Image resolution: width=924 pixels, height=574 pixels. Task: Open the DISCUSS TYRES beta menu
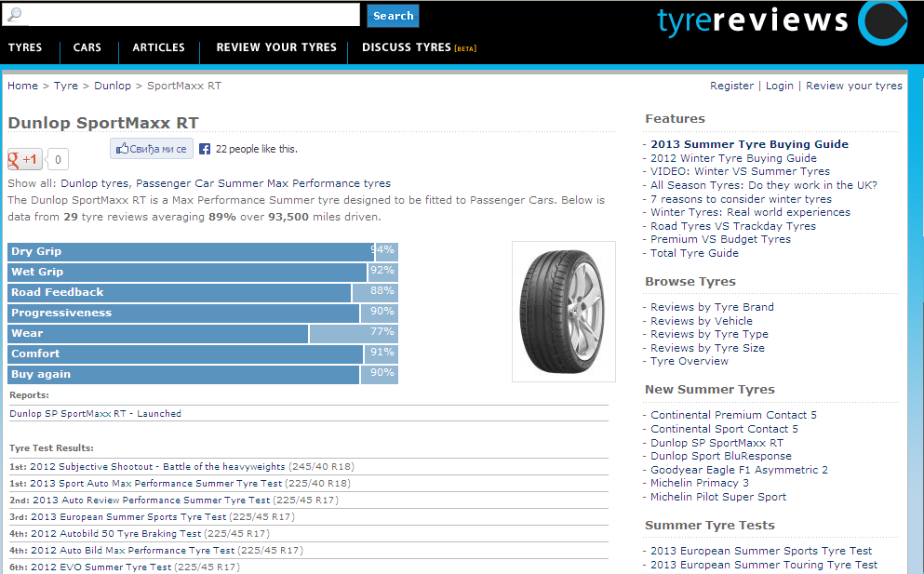[x=419, y=47]
